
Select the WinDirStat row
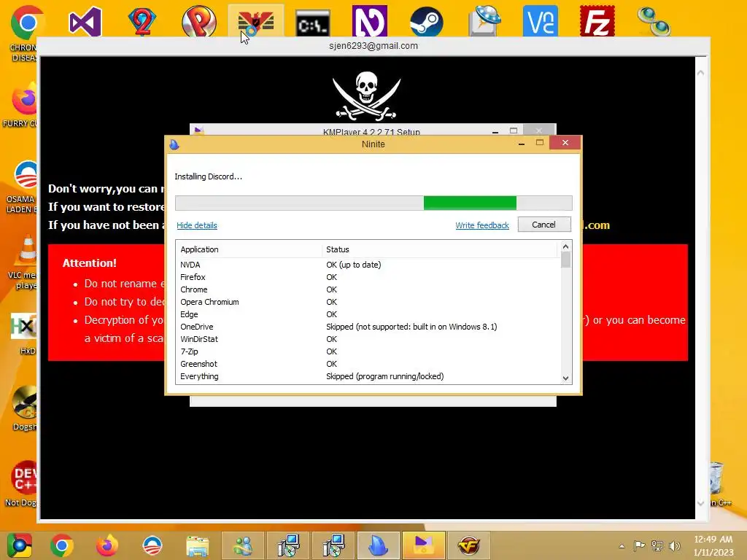(368, 339)
